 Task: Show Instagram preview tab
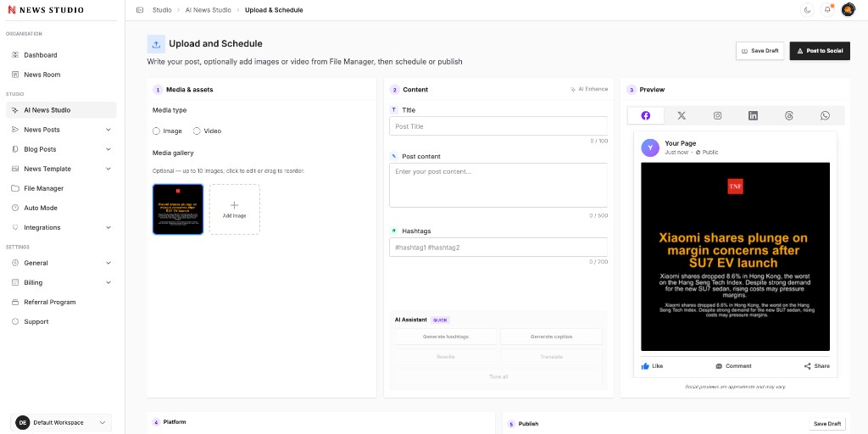[x=717, y=115]
